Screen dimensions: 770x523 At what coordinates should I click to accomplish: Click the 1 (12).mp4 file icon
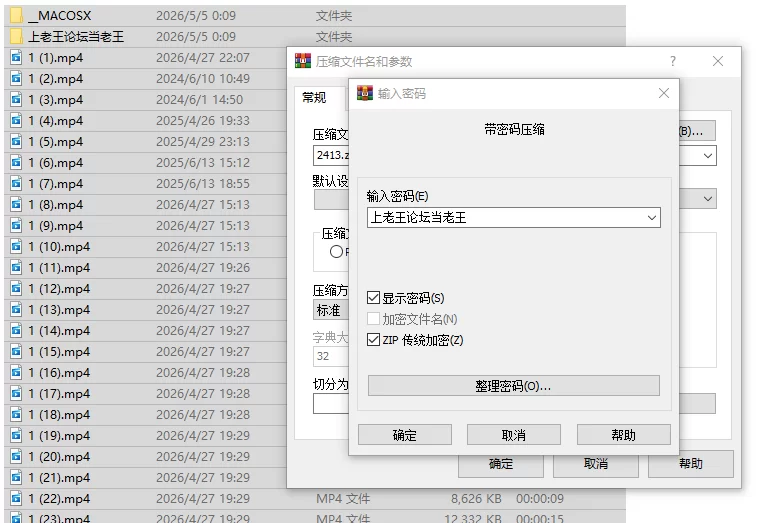tap(16, 288)
